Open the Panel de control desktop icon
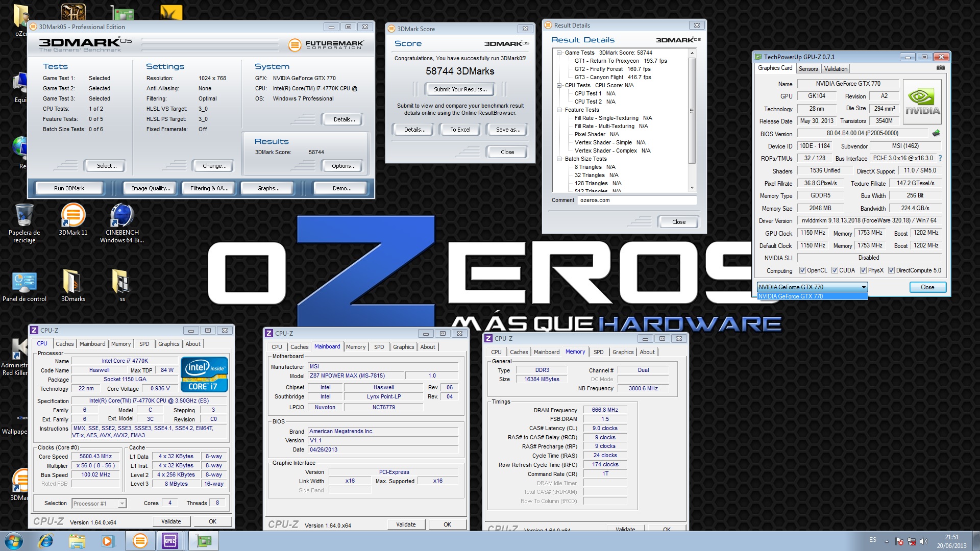The width and height of the screenshot is (980, 551). click(24, 286)
